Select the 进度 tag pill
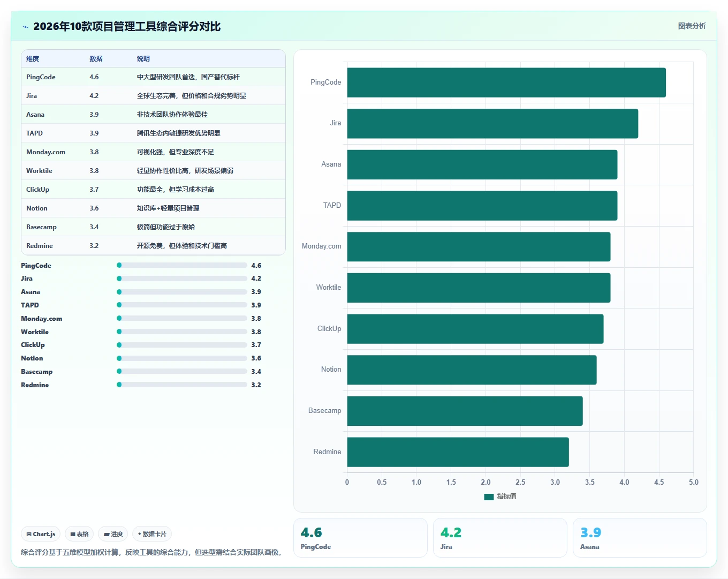This screenshot has height=579, width=728. click(x=113, y=534)
